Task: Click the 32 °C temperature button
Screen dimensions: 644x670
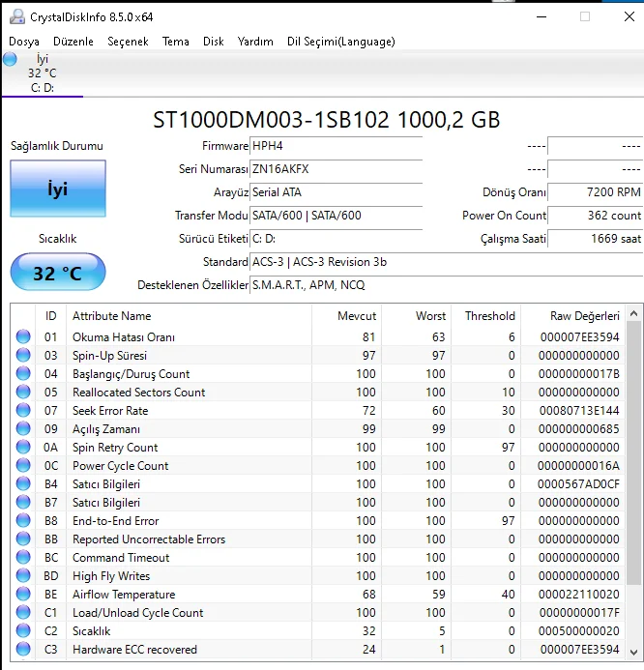Action: (58, 273)
